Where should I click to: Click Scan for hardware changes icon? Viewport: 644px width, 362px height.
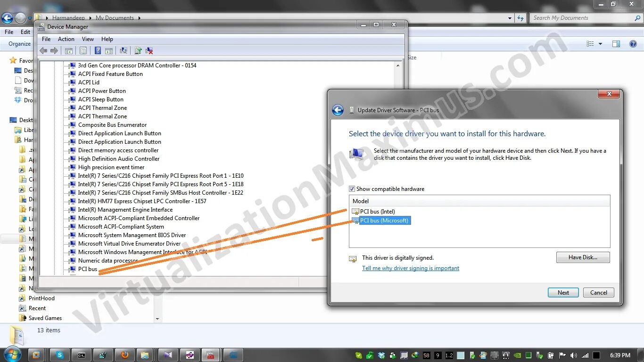(124, 51)
